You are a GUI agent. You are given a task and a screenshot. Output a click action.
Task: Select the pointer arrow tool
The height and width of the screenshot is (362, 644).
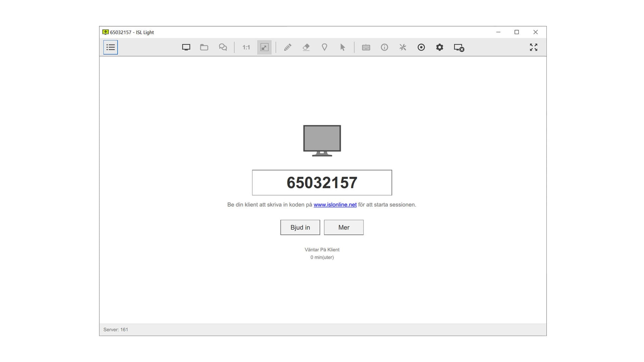point(342,47)
